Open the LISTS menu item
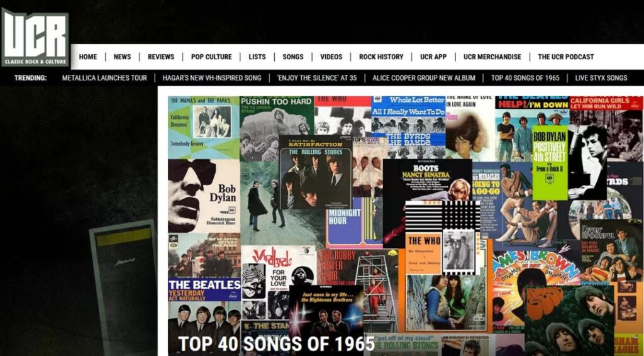 coord(257,57)
